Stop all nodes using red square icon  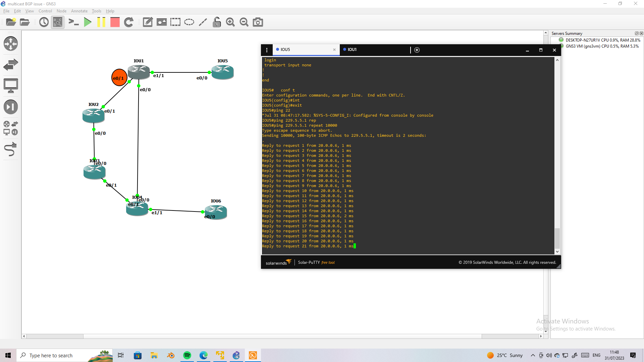tap(115, 22)
